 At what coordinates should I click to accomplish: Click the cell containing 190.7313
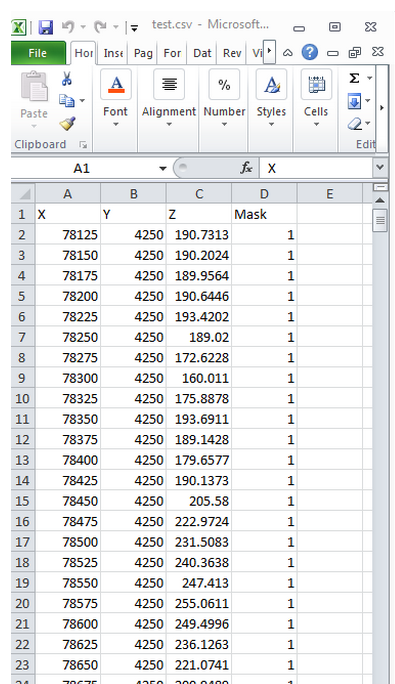(x=199, y=235)
